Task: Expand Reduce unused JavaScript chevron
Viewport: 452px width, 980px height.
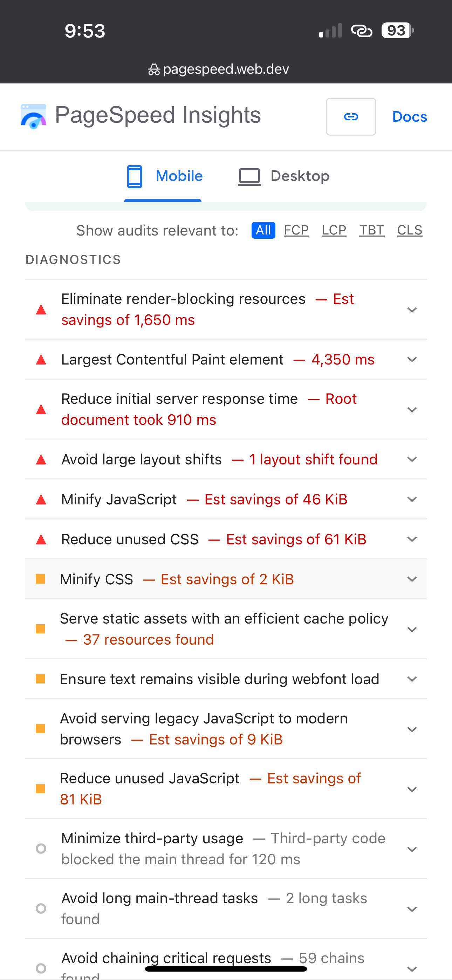Action: click(412, 789)
